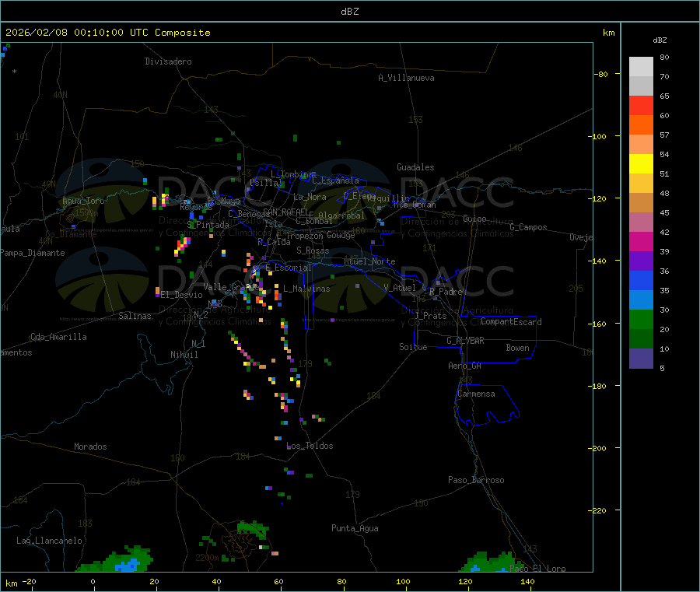This screenshot has width=700, height=592.
Task: Click the green 30 dBZ color swatch
Action: point(641,319)
